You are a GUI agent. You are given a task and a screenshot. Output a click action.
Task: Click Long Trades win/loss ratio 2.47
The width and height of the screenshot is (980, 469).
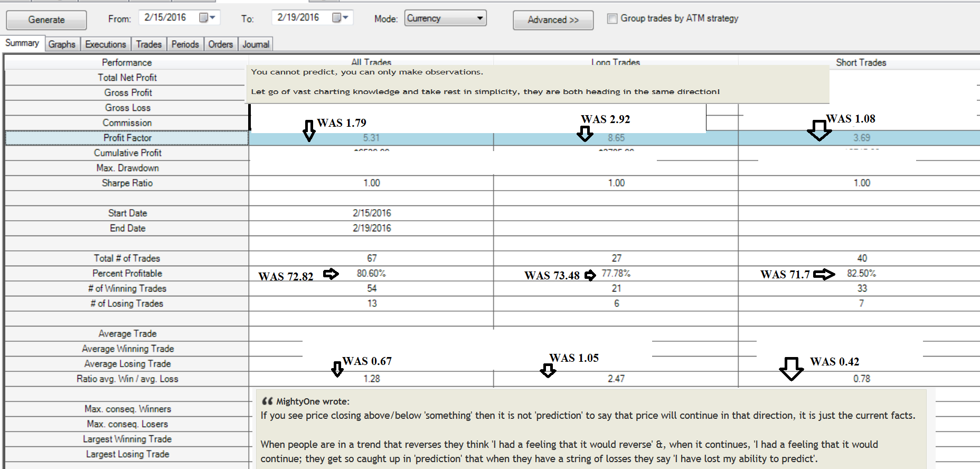coord(616,379)
